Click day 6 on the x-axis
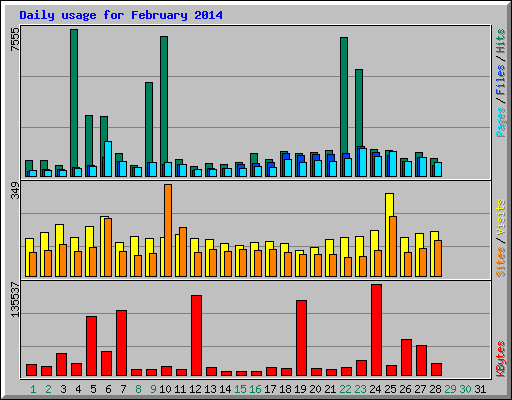 pyautogui.click(x=108, y=389)
